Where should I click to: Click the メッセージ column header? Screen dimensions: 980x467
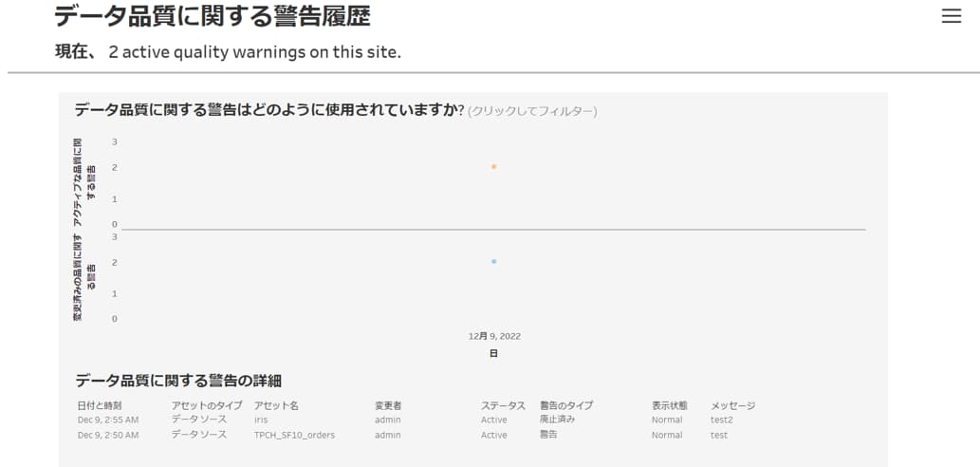pyautogui.click(x=733, y=405)
